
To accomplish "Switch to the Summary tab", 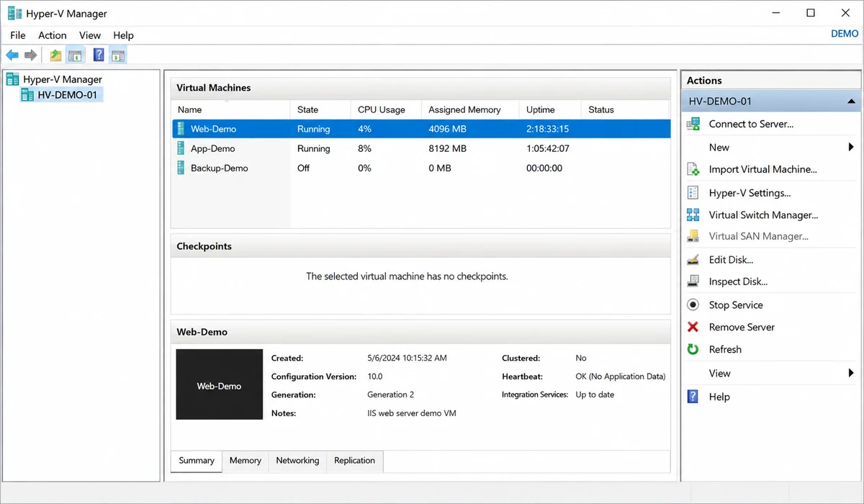I will click(x=197, y=461).
